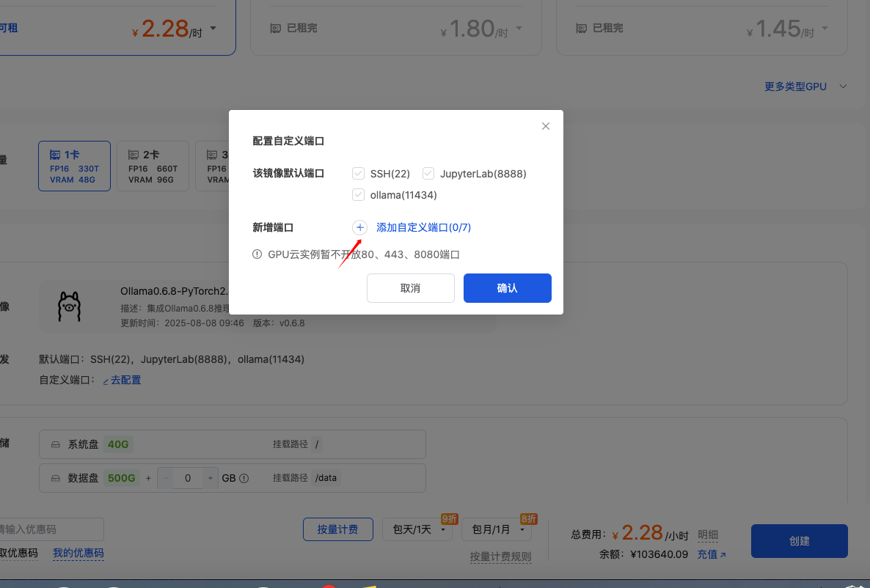Click the data disk GB size input field
Viewport: 870px width, 588px height.
click(189, 478)
